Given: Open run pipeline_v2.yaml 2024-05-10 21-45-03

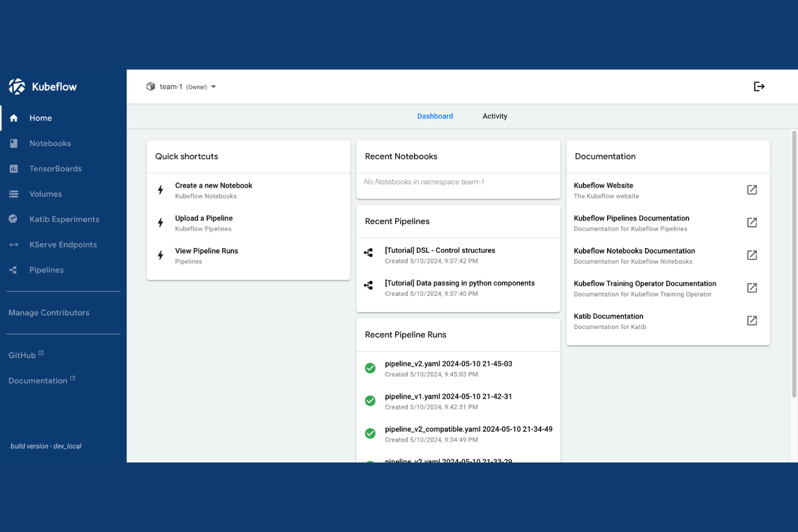Looking at the screenshot, I should click(x=458, y=369).
